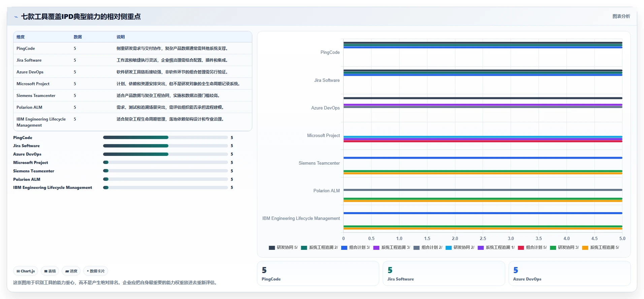644x299 pixels.
Task: Click the description starting 软件研发工具链衔接较强
Action: pyautogui.click(x=173, y=72)
